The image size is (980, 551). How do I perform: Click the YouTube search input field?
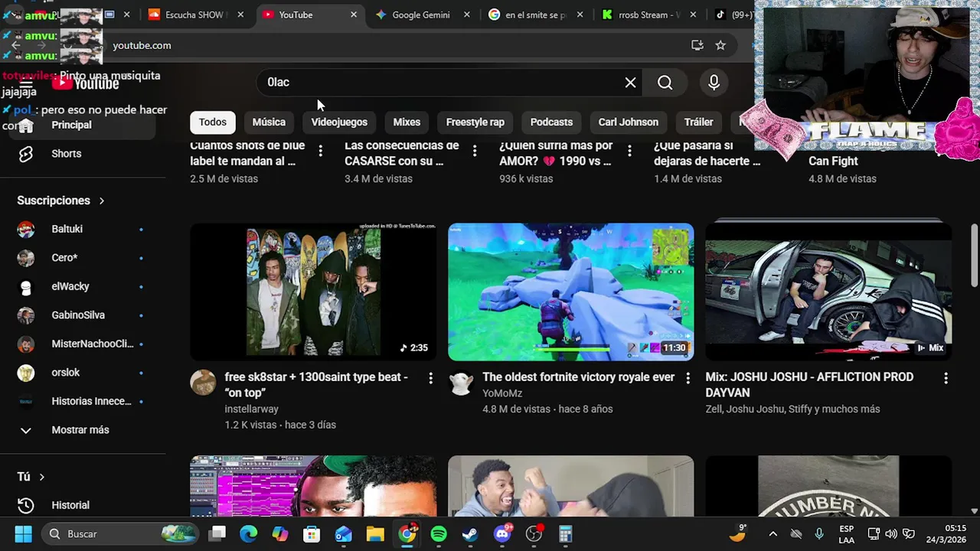440,83
